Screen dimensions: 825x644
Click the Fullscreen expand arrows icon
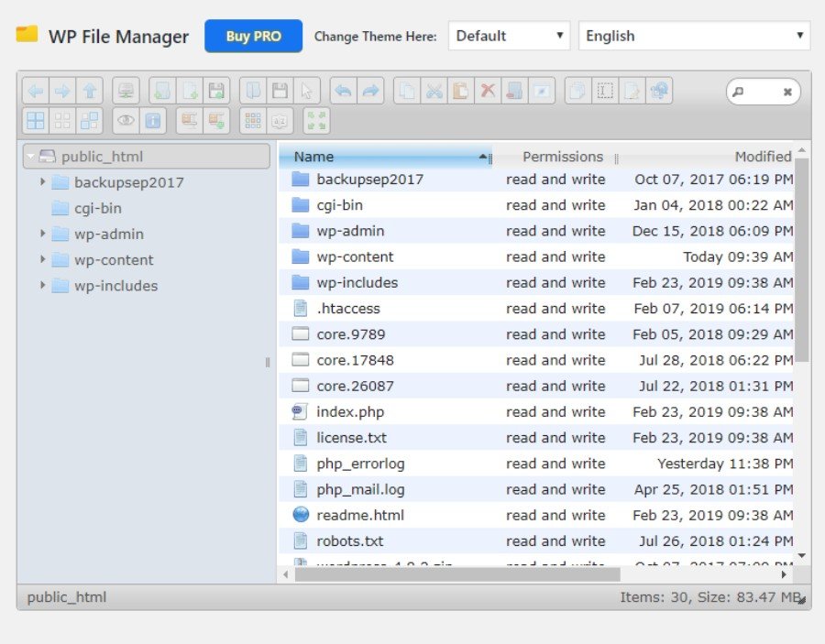(x=316, y=121)
